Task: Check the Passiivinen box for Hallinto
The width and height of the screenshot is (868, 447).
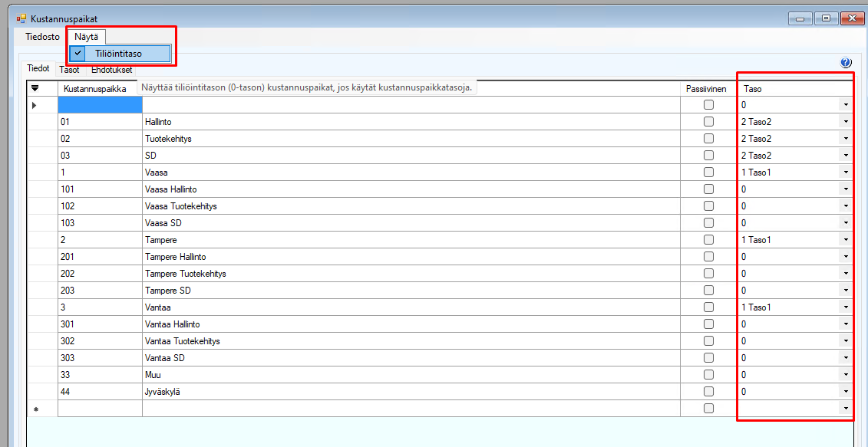Action: point(708,122)
